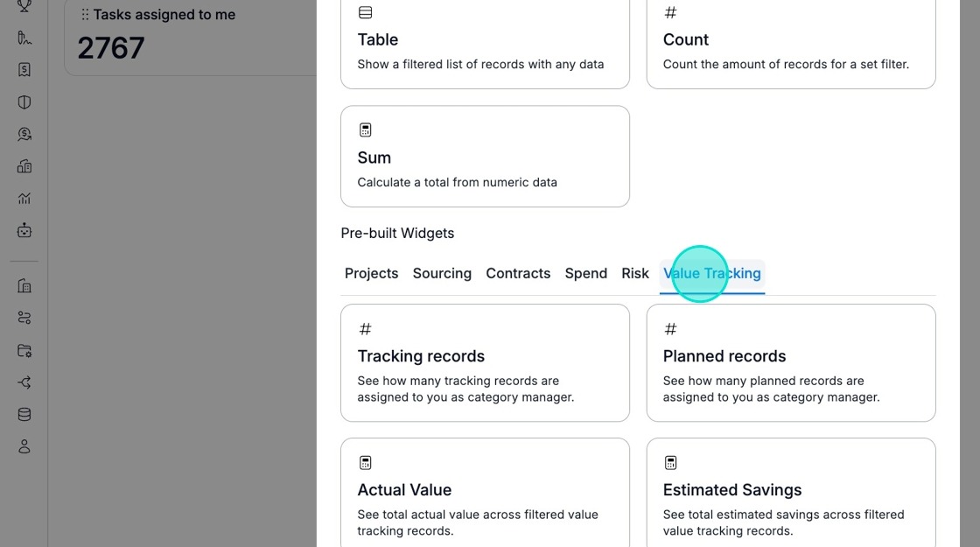Viewport: 980px width, 547px height.
Task: Open the dollar coin savings sidebar icon
Action: (24, 135)
